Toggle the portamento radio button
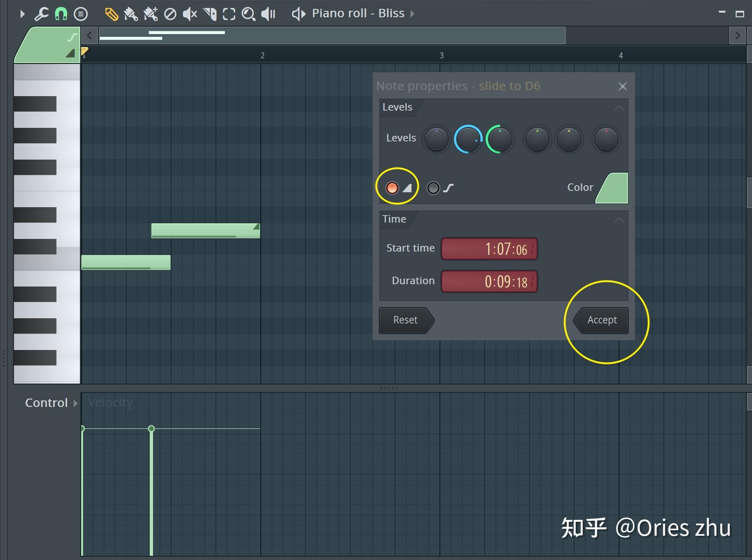752x560 pixels. pos(392,188)
